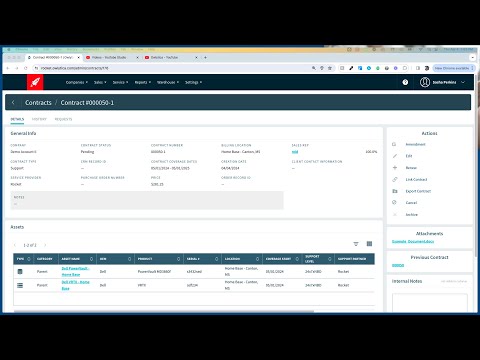Screen dimensions: 480x360
Task: Open the browser side panel icon
Action: click(x=418, y=68)
